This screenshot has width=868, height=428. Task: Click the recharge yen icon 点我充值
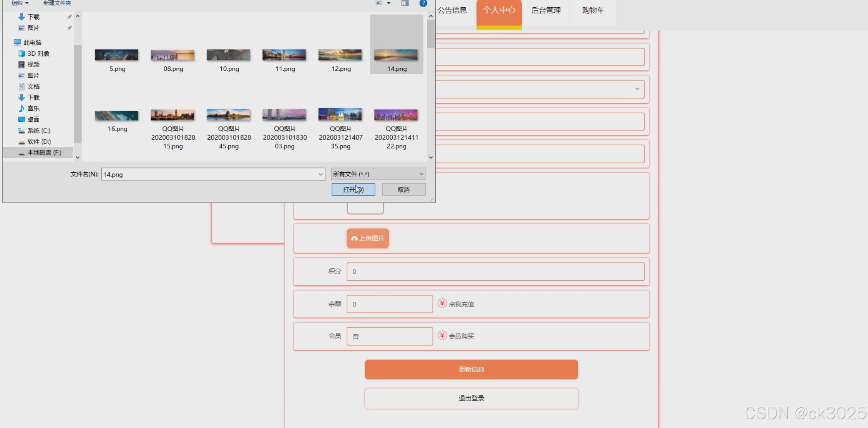click(x=442, y=303)
